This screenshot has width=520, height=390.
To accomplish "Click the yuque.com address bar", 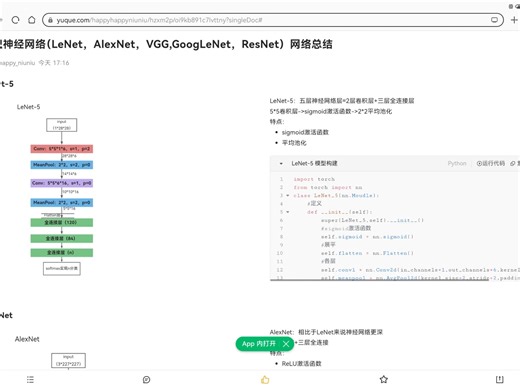I will [x=273, y=20].
